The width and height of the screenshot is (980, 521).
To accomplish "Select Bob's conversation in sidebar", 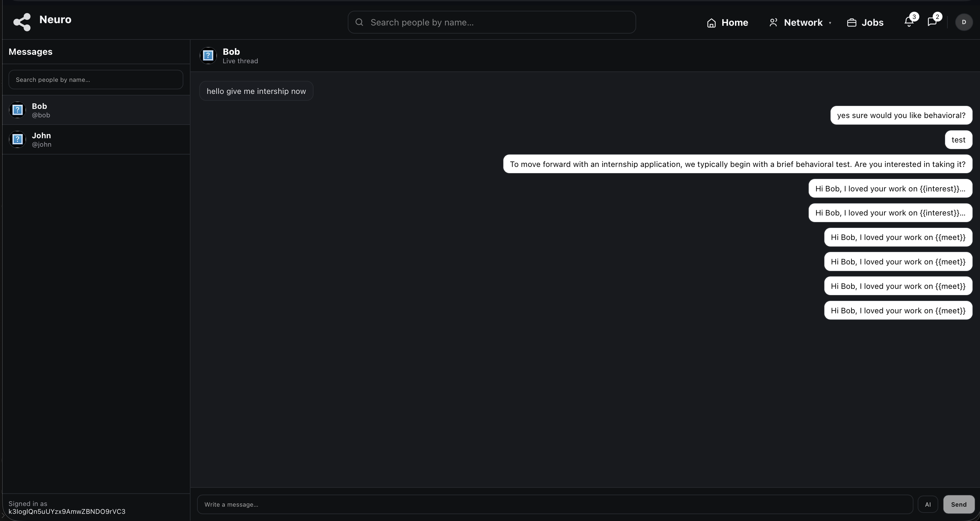I will pyautogui.click(x=96, y=110).
